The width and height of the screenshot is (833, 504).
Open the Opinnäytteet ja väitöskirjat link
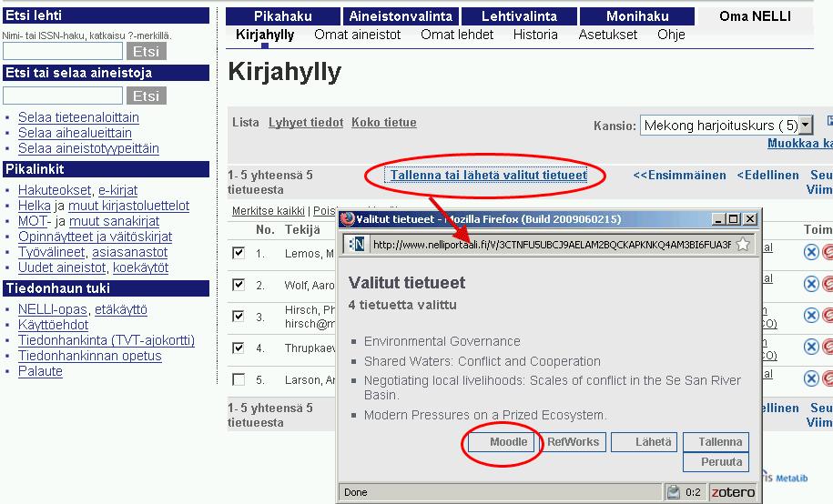(95, 237)
